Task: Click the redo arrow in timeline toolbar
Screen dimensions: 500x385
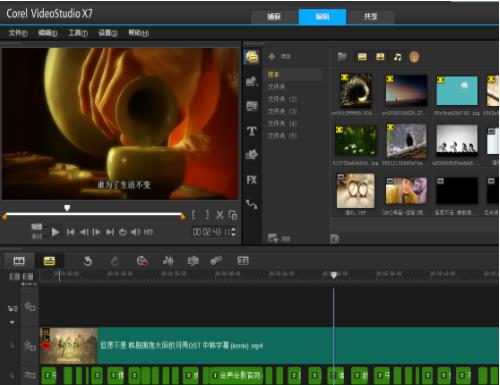Action: pyautogui.click(x=114, y=261)
